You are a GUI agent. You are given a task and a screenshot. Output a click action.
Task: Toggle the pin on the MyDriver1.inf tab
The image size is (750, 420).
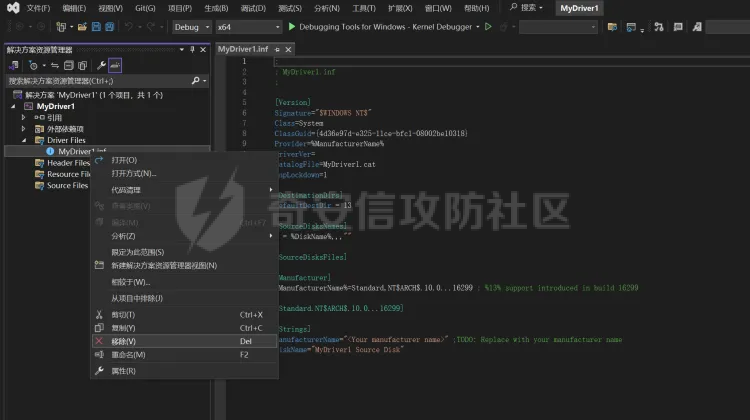coord(277,49)
